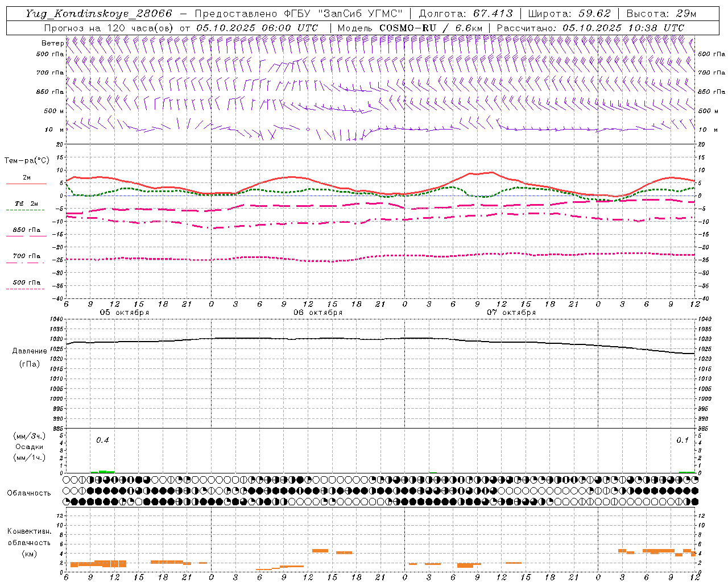Click the station title Yug_Kondinskoye_28066
This screenshot has height=582, width=728.
tap(99, 14)
